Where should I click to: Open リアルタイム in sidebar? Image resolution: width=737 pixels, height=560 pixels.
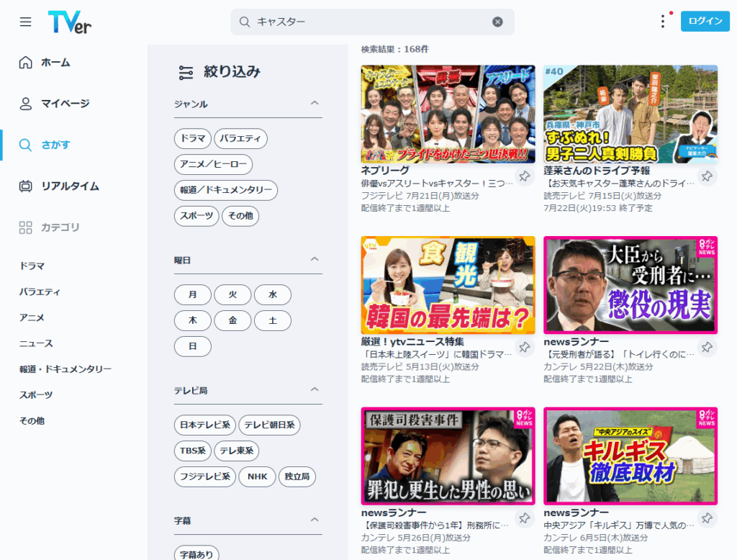click(x=70, y=186)
